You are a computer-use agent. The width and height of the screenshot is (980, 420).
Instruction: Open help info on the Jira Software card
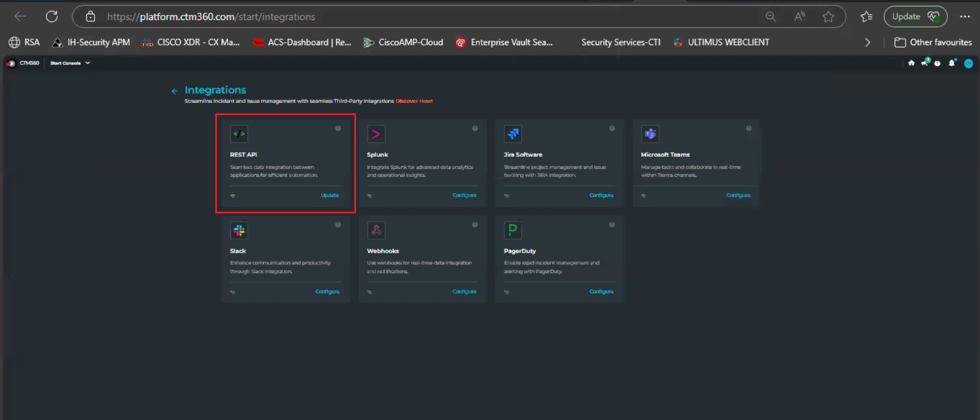[x=612, y=128]
